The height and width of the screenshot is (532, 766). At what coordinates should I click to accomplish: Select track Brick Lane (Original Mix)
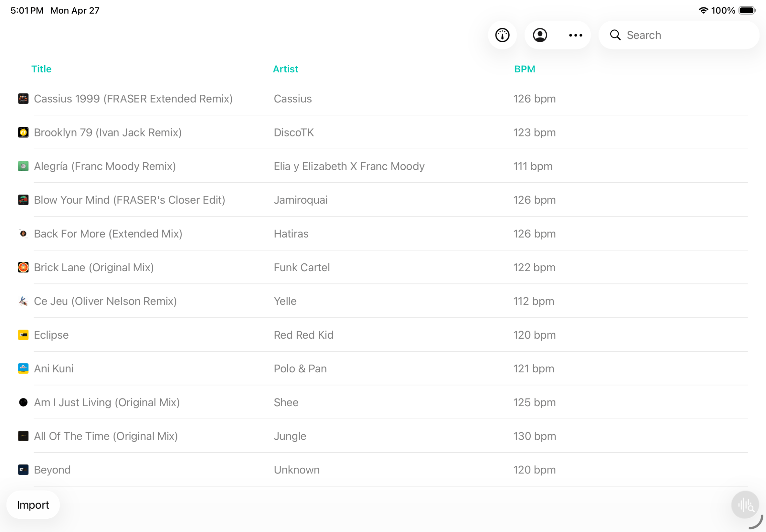[94, 267]
